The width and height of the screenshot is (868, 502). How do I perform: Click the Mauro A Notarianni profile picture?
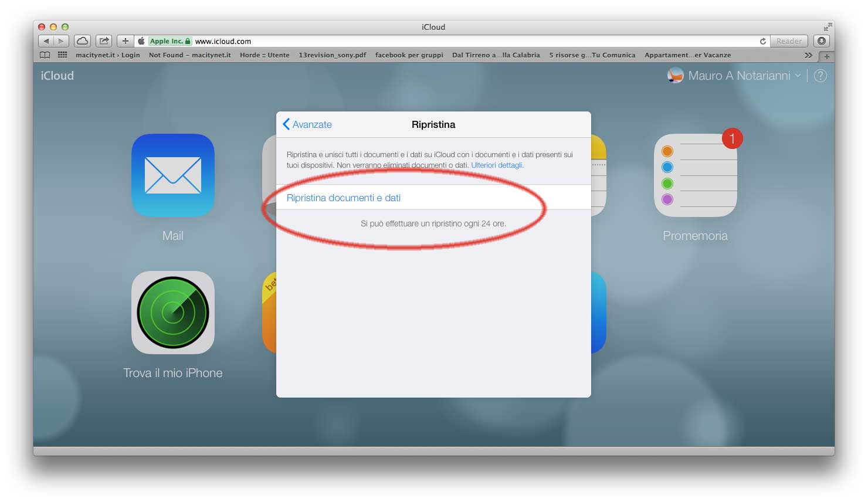676,76
